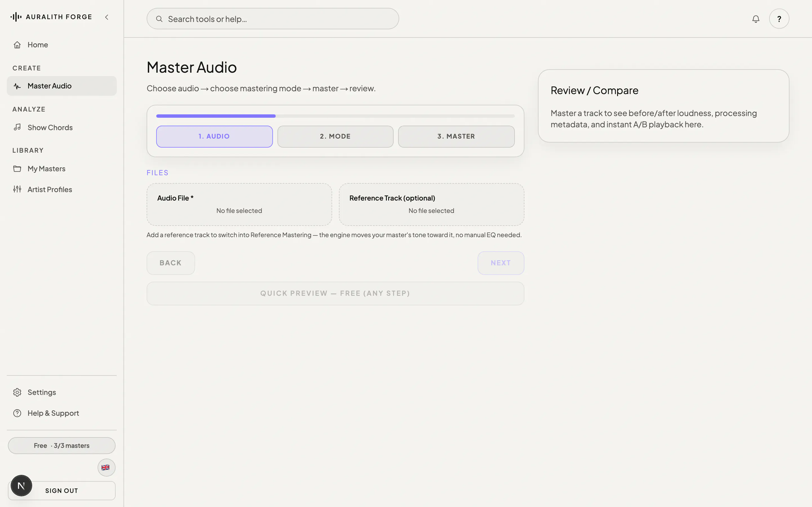Click the Quick Preview free button
The height and width of the screenshot is (507, 812).
[x=335, y=293]
